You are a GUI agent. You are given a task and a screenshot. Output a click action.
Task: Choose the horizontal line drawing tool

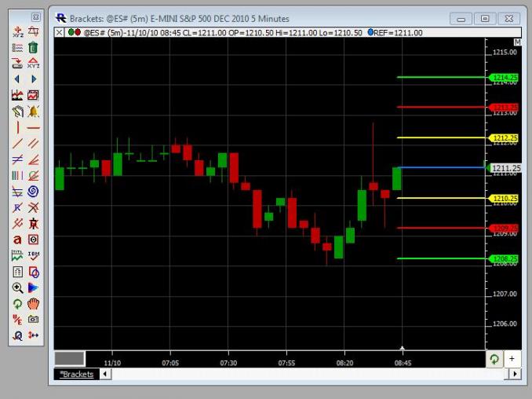pyautogui.click(x=34, y=127)
